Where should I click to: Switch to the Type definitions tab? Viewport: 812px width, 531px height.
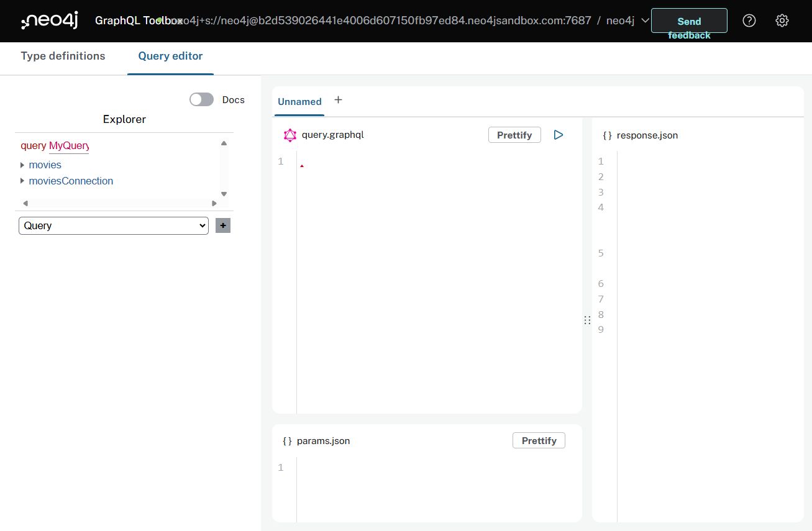coord(63,56)
